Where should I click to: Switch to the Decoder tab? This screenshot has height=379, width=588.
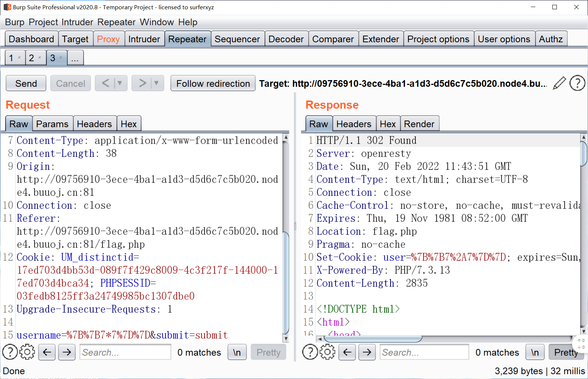click(286, 39)
